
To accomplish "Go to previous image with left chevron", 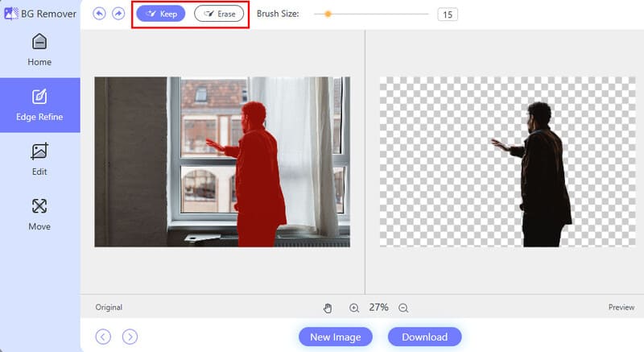I will point(103,337).
